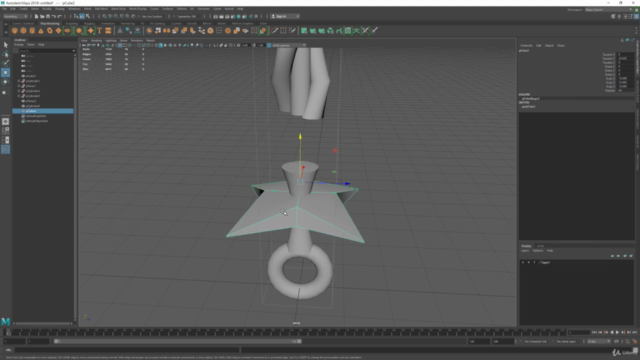Open the Workspace dropdown
The height and width of the screenshot is (360, 640).
pyautogui.click(x=608, y=9)
